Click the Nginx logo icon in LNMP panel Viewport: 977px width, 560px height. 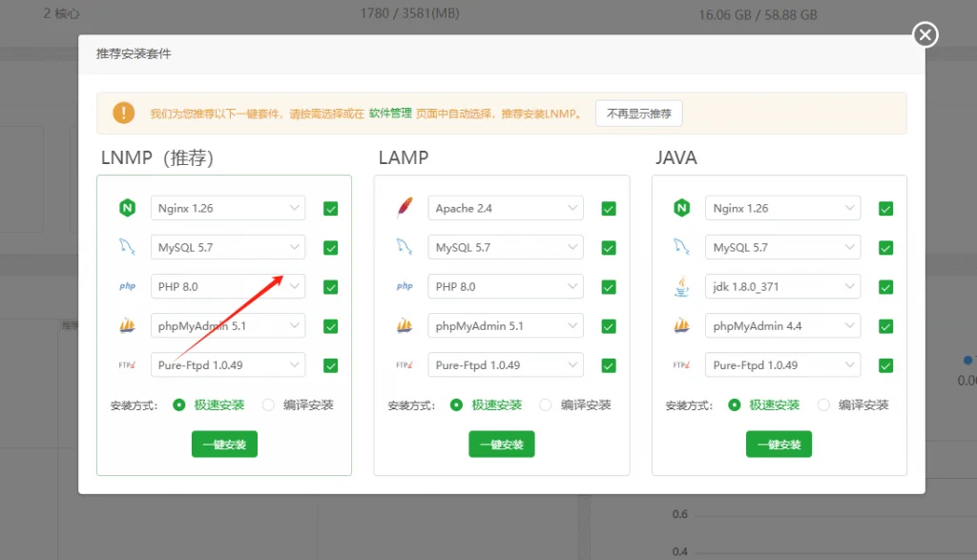(x=127, y=208)
